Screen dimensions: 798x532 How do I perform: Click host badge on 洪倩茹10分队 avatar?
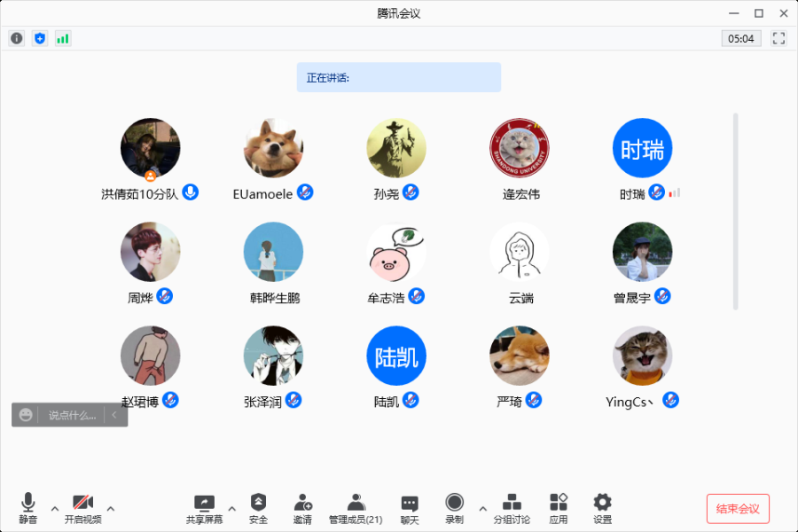pyautogui.click(x=150, y=176)
